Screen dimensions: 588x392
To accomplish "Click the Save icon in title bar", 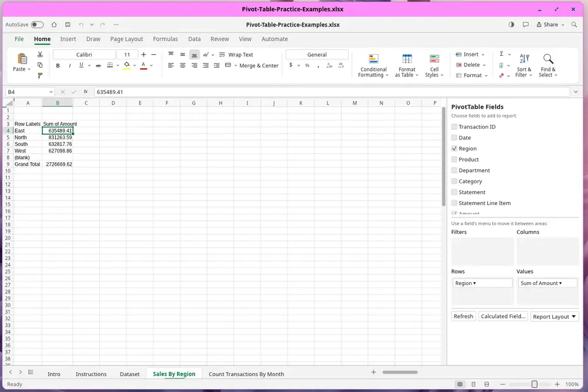I will 68,25.
